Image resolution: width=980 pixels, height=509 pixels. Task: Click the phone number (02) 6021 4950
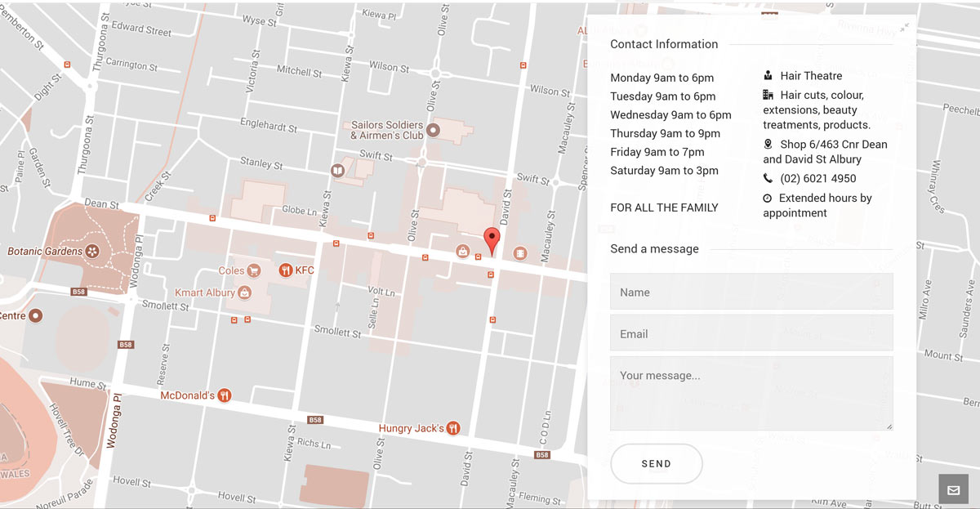coord(817,178)
